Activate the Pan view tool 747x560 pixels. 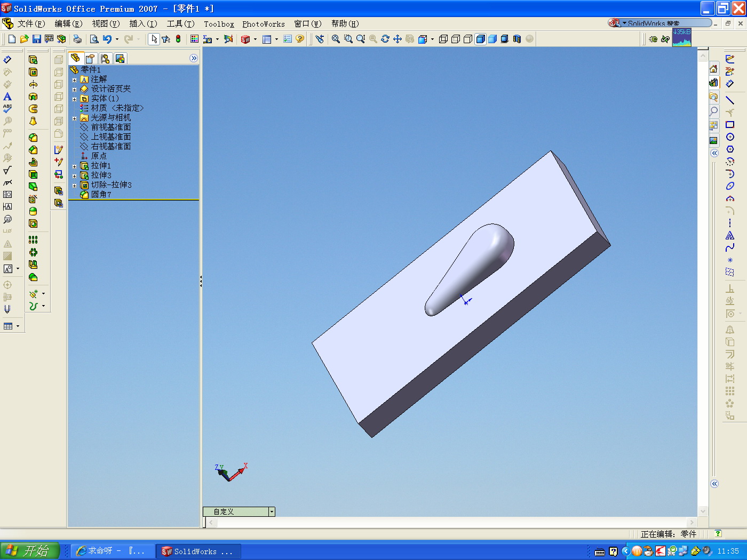398,39
